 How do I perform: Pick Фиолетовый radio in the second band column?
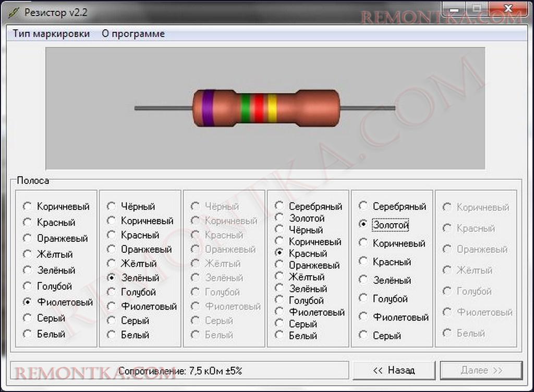(111, 307)
